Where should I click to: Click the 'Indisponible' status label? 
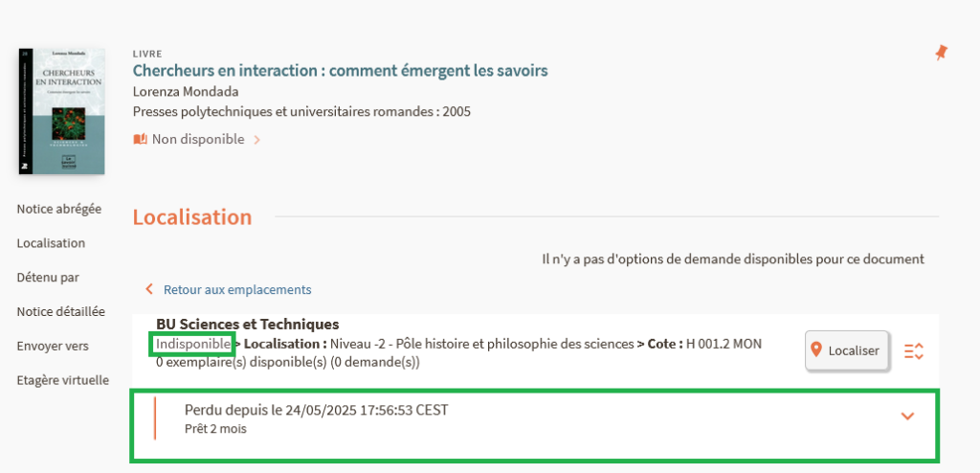coord(192,344)
